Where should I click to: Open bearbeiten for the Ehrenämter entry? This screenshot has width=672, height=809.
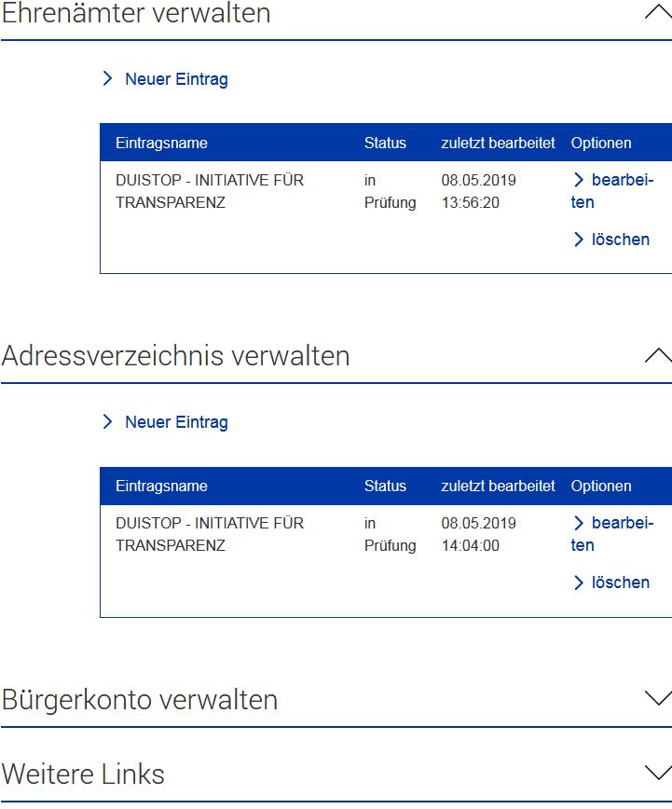(612, 191)
